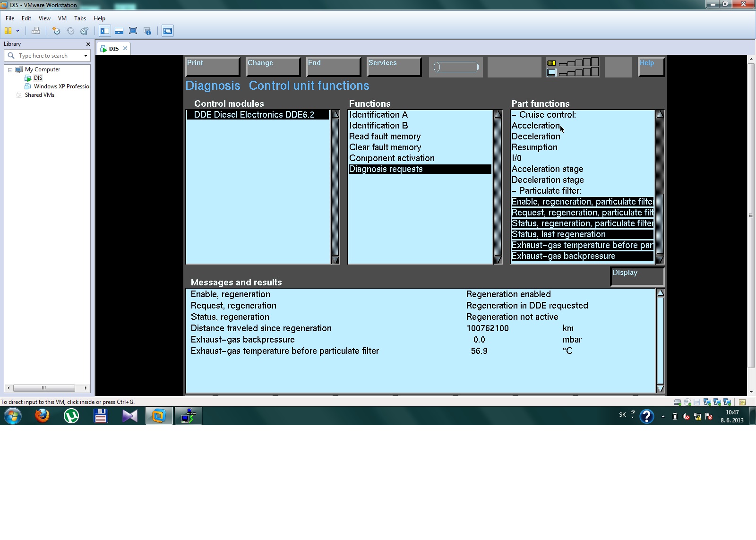Open the VM menu
The width and height of the screenshot is (756, 540).
62,18
